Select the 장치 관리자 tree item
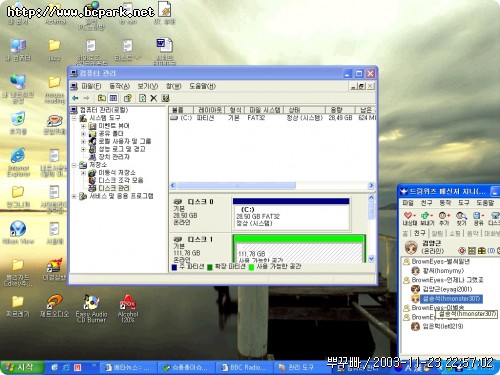 point(114,157)
